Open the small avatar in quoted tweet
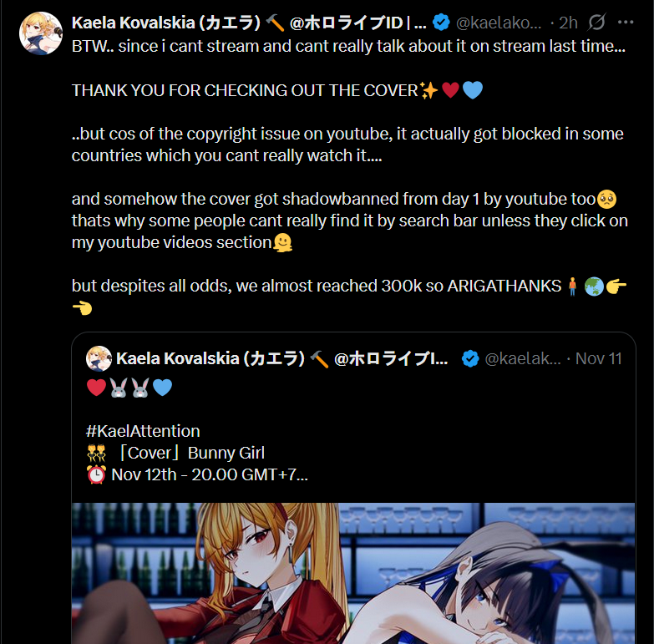The height and width of the screenshot is (644, 654). (x=99, y=358)
